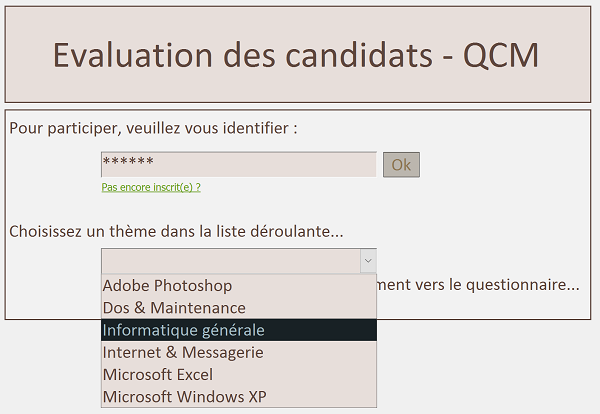Viewport: 600px width, 414px height.
Task: Collapse the theme list with the dropdown arrow
Action: click(368, 261)
